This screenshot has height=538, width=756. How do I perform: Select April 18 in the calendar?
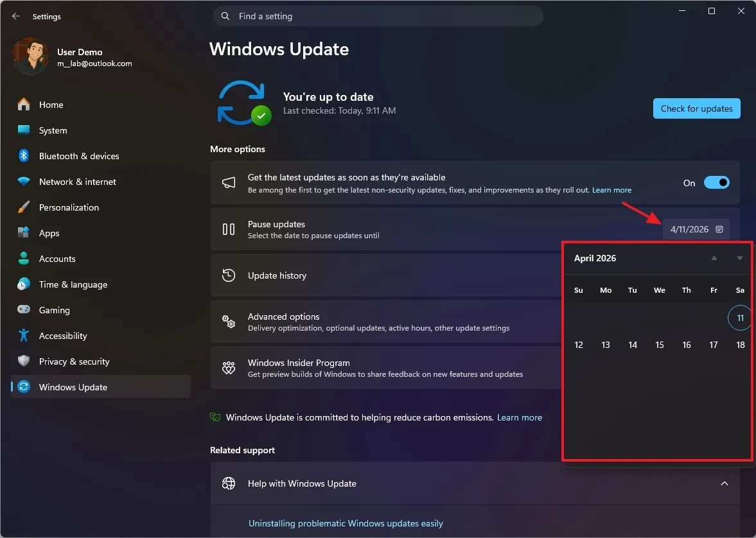click(740, 345)
